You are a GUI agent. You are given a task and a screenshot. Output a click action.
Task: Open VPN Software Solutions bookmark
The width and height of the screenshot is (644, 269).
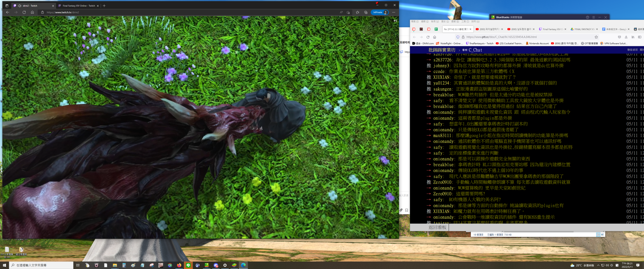[613, 43]
